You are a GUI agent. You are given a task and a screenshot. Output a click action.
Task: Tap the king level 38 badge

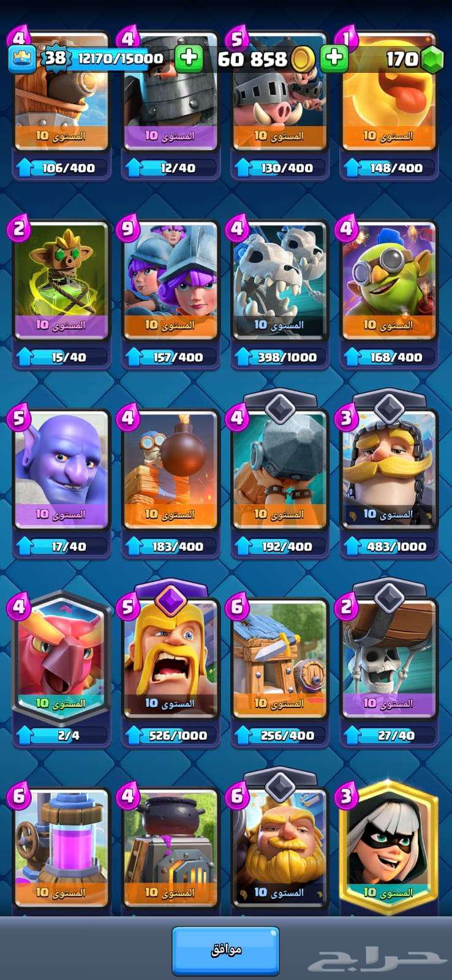tap(55, 58)
